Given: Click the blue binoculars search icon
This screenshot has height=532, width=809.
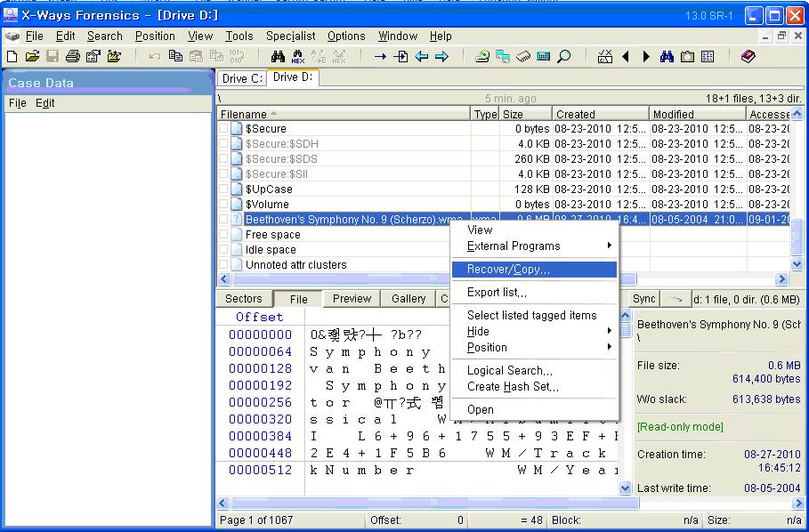Looking at the screenshot, I should tap(667, 56).
